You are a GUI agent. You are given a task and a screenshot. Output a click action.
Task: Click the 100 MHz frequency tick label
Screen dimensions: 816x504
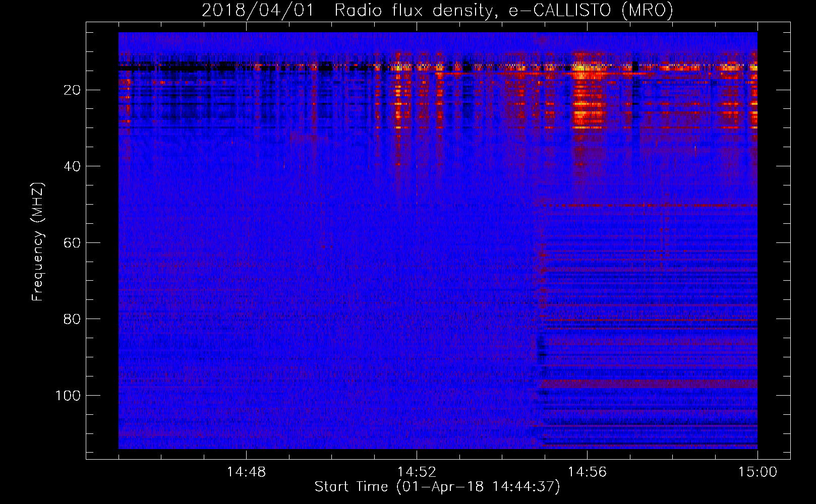69,396
